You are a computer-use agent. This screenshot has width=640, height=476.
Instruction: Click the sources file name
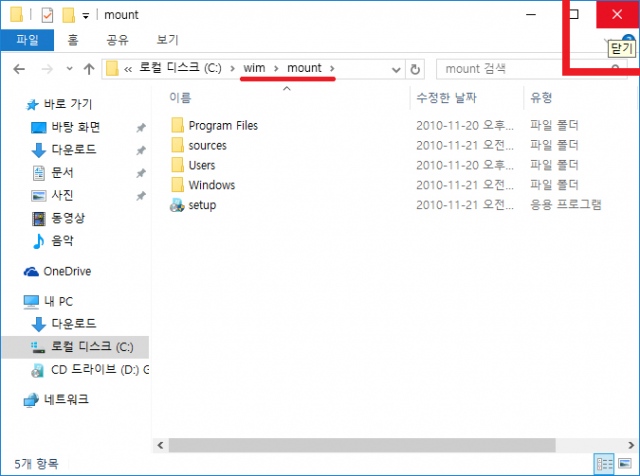point(207,146)
